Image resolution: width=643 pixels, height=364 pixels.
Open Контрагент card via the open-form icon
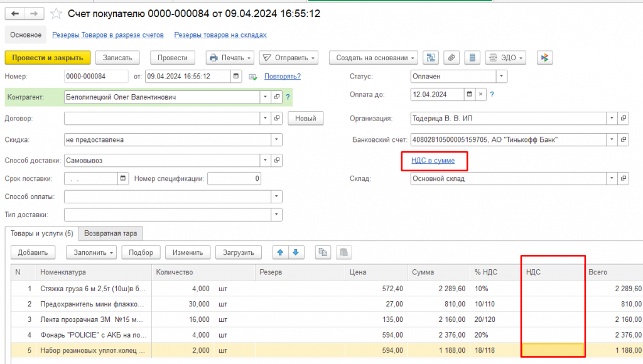[277, 97]
